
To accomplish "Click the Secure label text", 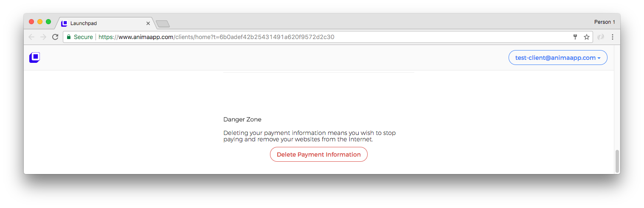I will pos(83,37).
